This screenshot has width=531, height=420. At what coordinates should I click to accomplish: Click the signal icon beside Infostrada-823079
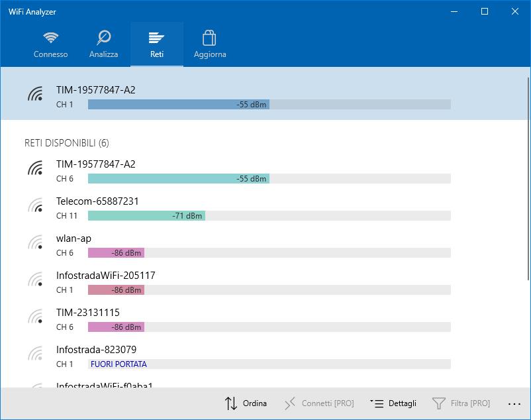pyautogui.click(x=35, y=354)
